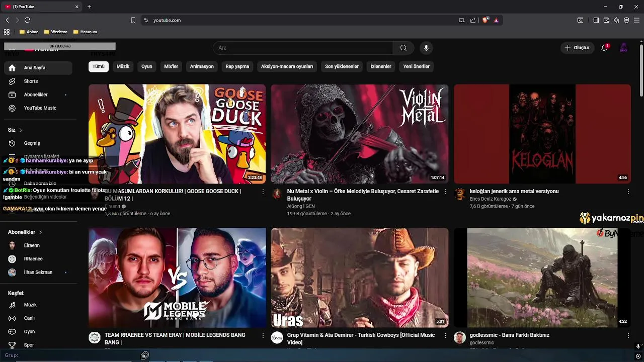Select the Müzik filter chip
Viewport: 644px width, 362px height.
click(x=123, y=66)
